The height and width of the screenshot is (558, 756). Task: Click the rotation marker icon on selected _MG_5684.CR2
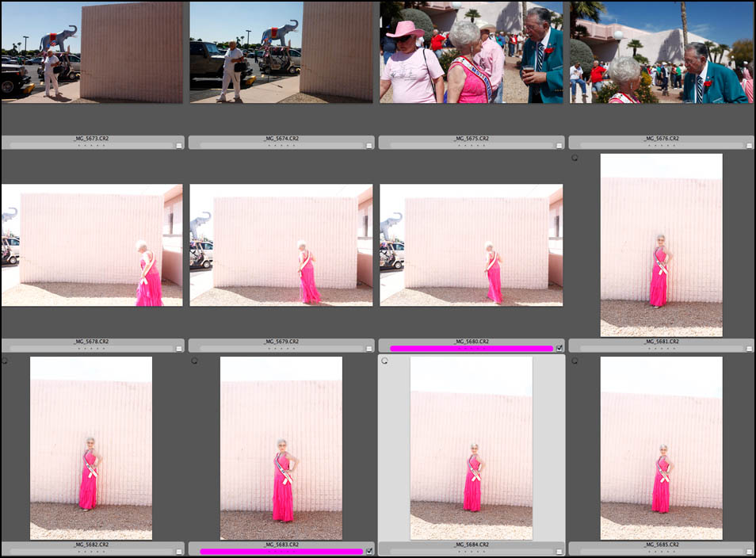point(384,361)
